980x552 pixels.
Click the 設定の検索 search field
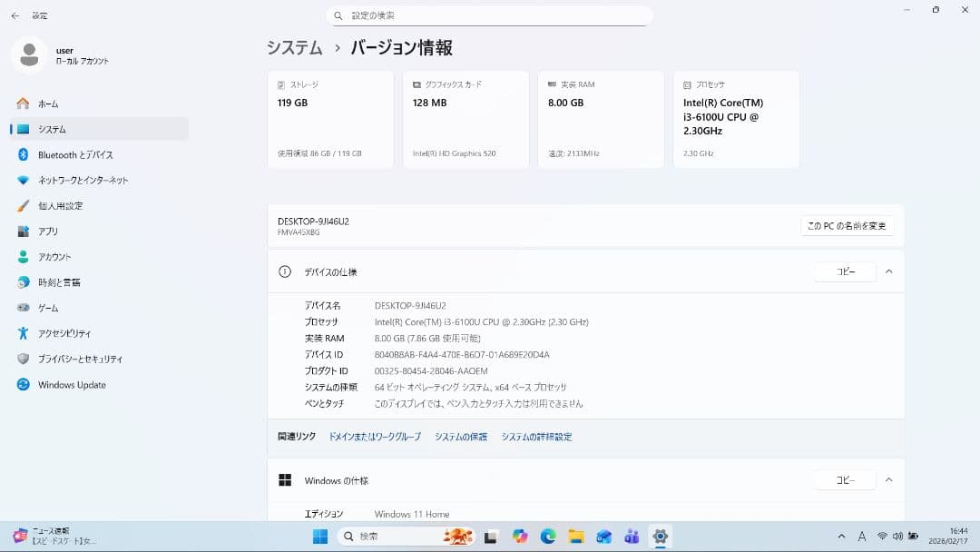point(490,15)
